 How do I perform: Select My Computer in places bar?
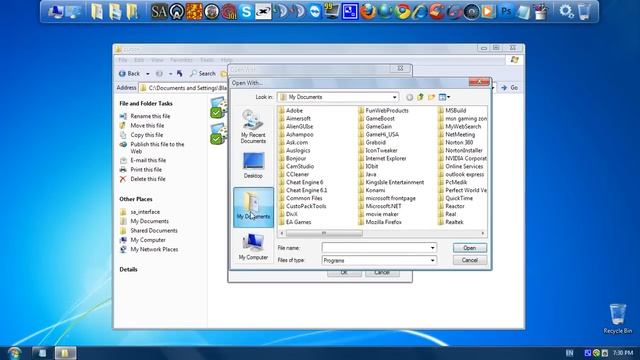[253, 247]
